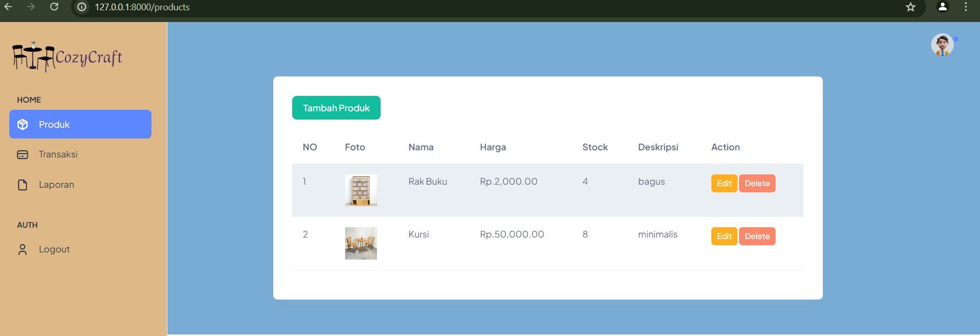Viewport: 980px width, 336px height.
Task: Click the 'bagus' description cell
Action: click(x=651, y=182)
